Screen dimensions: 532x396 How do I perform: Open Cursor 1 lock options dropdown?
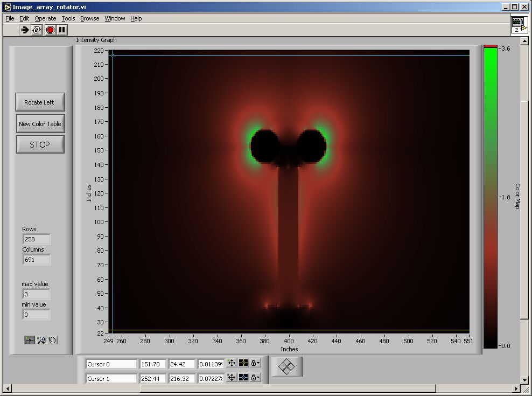click(x=255, y=378)
